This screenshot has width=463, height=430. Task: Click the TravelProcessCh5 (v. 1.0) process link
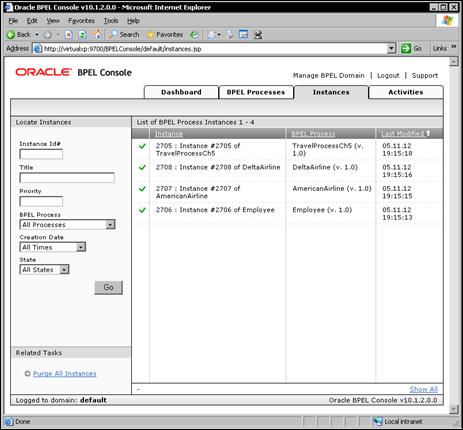[x=328, y=150]
